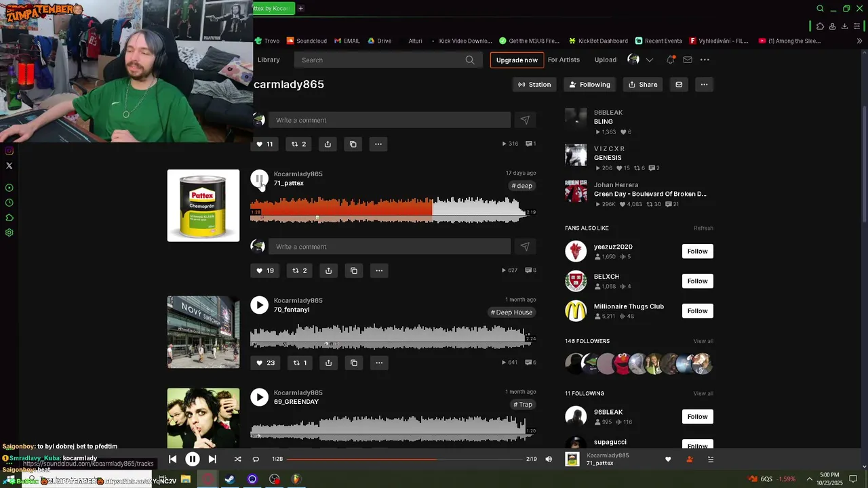Open X sidebar shortcut

(9, 165)
